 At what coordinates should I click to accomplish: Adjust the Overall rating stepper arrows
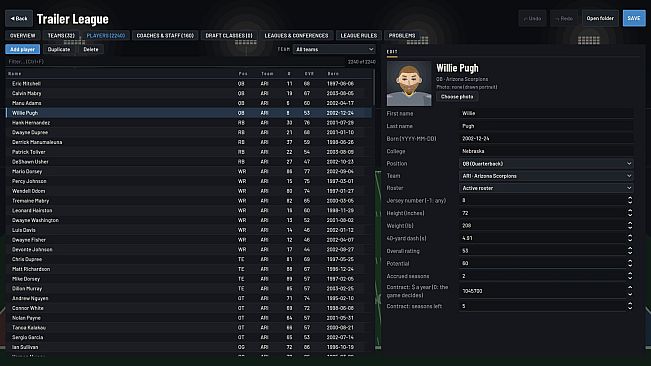pyautogui.click(x=630, y=251)
